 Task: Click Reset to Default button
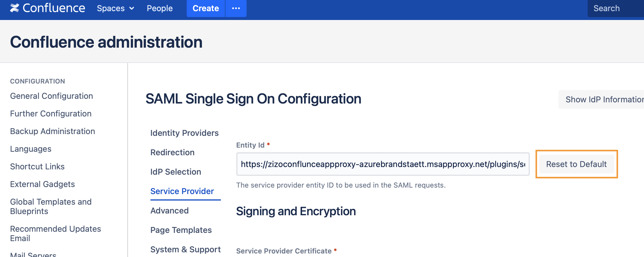click(x=576, y=164)
